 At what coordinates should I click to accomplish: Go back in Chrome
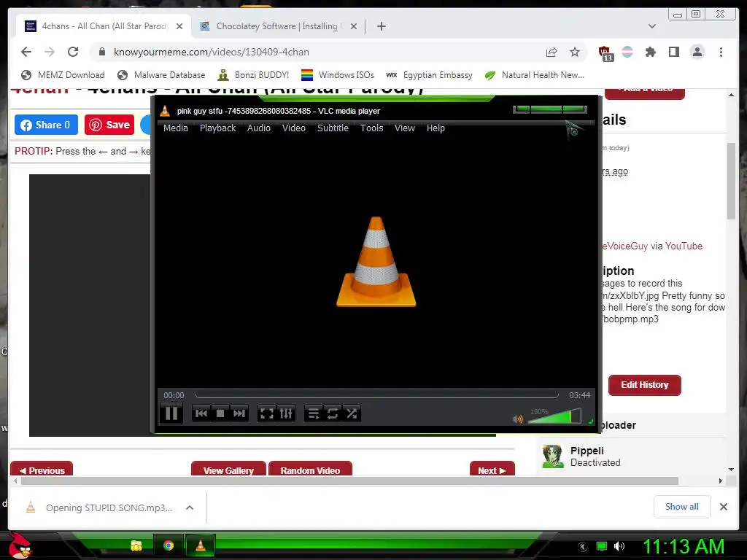(x=26, y=52)
